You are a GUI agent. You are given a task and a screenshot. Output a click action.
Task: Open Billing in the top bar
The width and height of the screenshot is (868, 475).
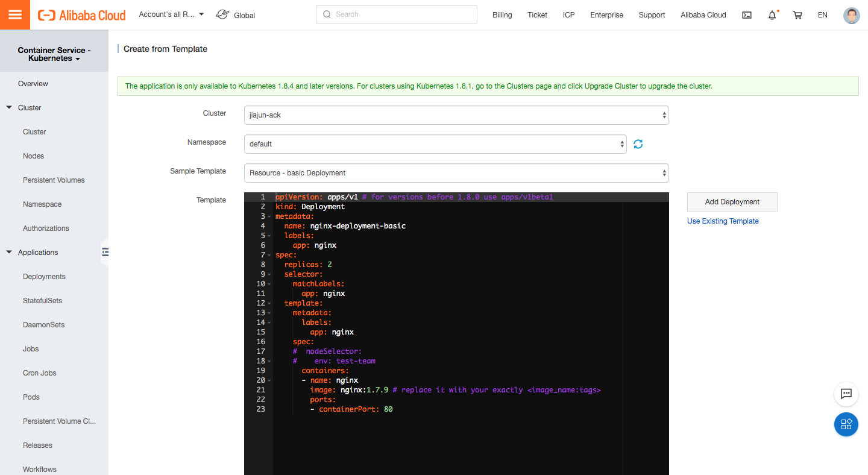pyautogui.click(x=502, y=15)
